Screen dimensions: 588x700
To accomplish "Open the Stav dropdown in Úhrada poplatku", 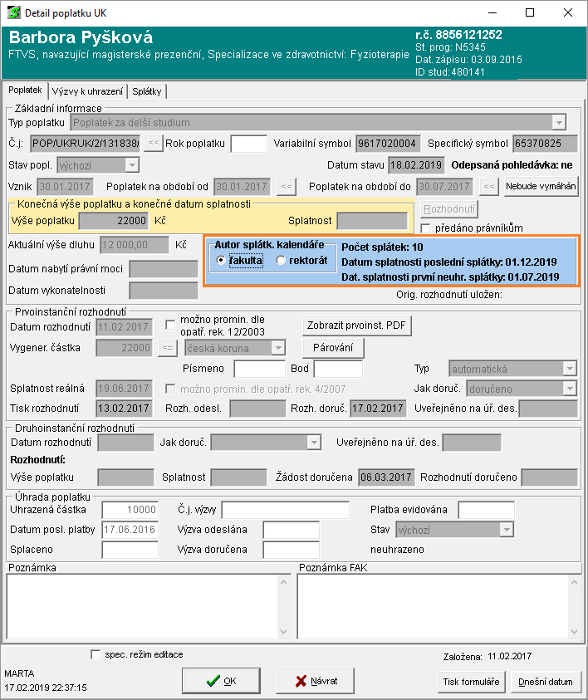I will [506, 529].
